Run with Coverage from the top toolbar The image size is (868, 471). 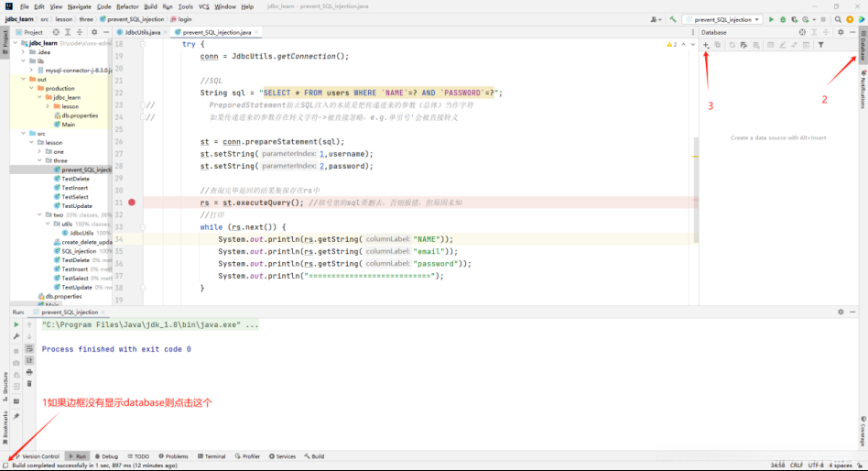(x=795, y=19)
